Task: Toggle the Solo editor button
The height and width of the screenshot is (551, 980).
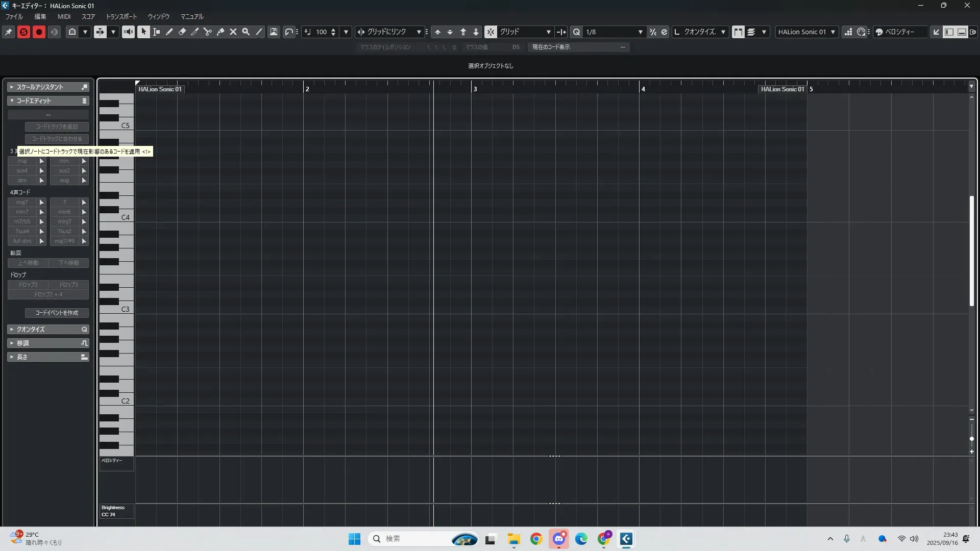Action: coord(23,32)
